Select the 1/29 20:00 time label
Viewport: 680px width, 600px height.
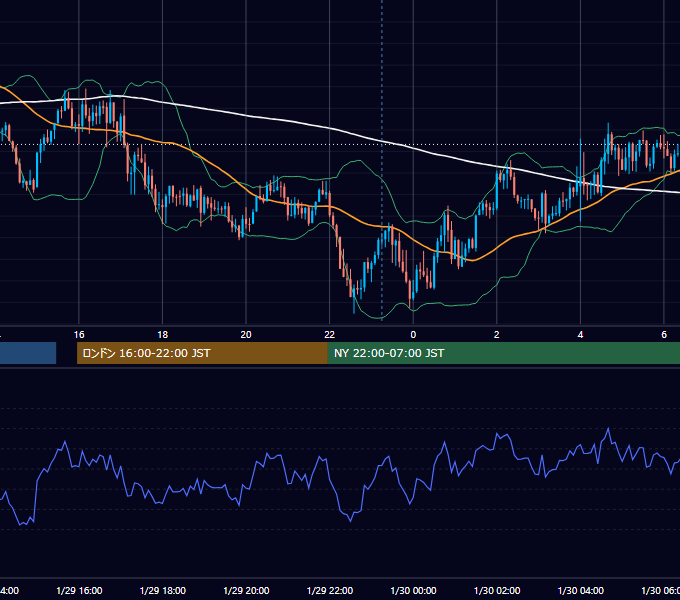(246, 590)
